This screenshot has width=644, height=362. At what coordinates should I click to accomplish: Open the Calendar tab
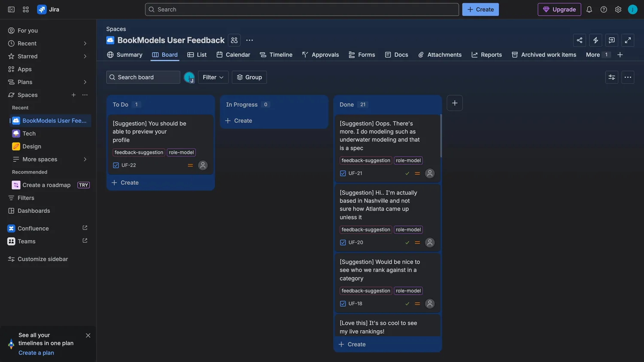(x=233, y=54)
